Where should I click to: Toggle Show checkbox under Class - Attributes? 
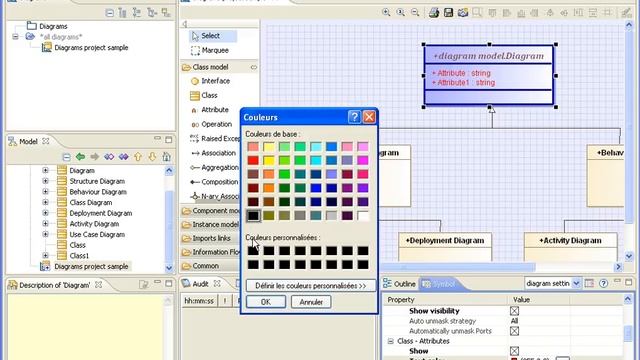tap(514, 351)
